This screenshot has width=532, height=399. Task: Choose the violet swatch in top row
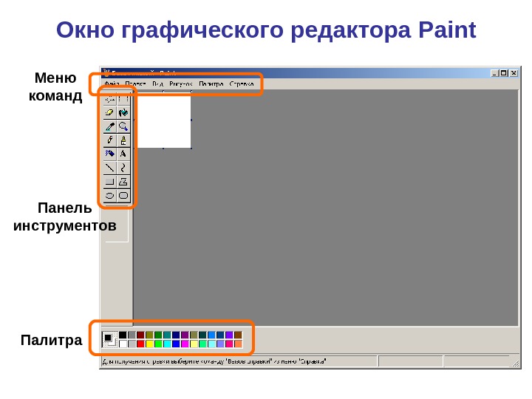(x=229, y=335)
